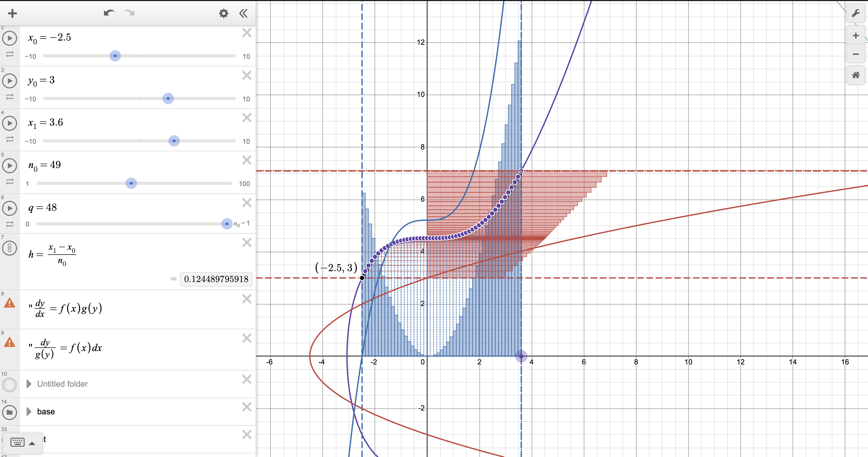Viewport: 868px width, 457px height.
Task: Edit x0 slider minimum of -10
Action: (30, 56)
